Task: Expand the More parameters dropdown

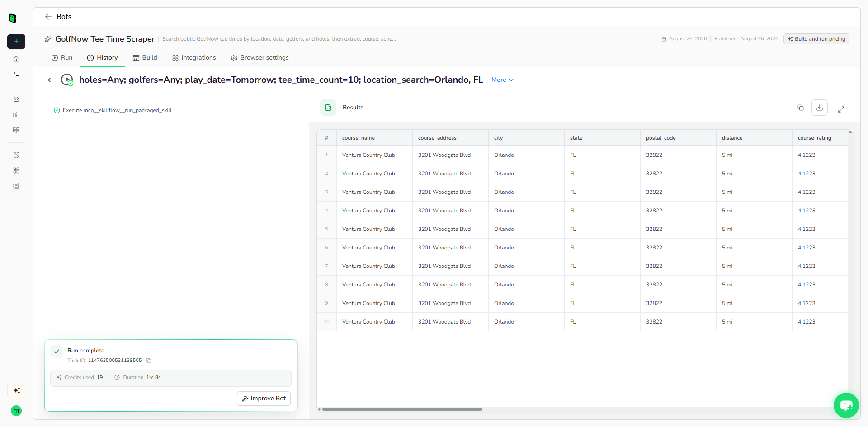Action: [x=502, y=80]
